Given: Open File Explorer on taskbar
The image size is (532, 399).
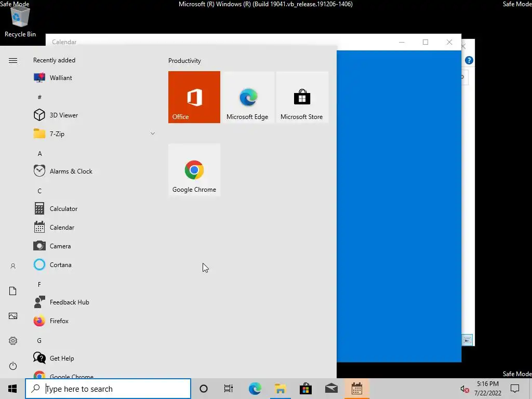Looking at the screenshot, I should click(280, 389).
